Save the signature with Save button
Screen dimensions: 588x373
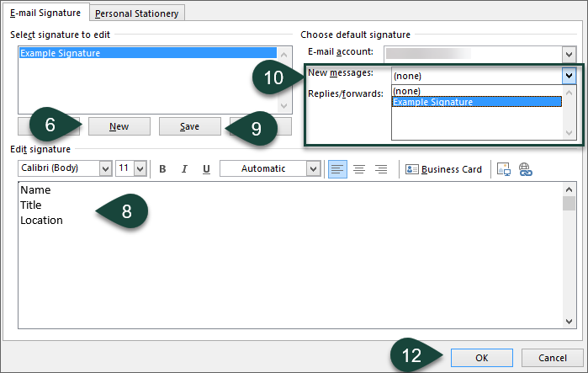click(x=189, y=126)
